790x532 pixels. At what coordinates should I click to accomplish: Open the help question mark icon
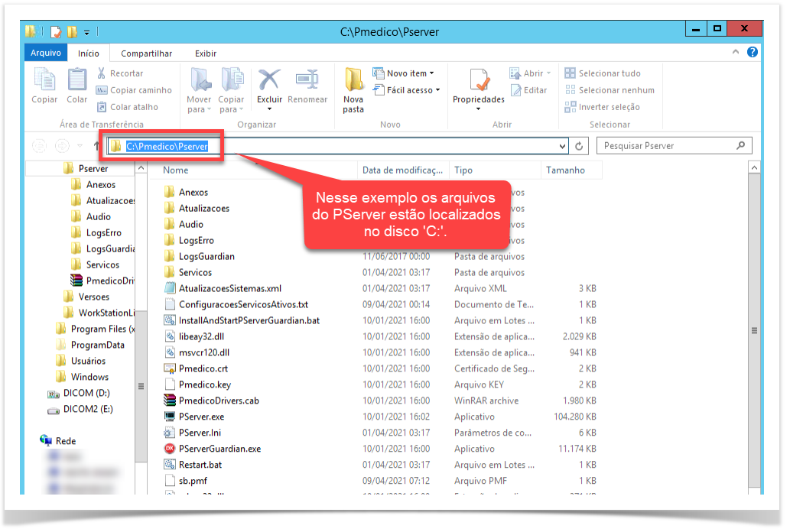753,53
